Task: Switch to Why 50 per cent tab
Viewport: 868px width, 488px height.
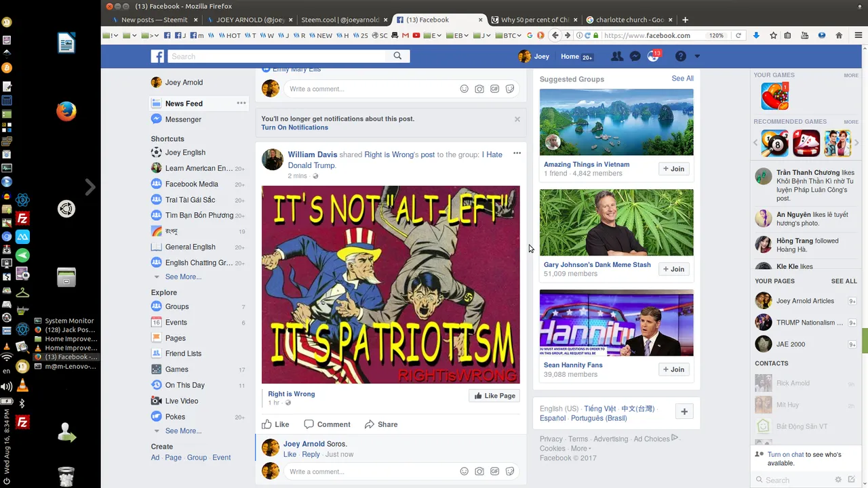Action: [534, 20]
